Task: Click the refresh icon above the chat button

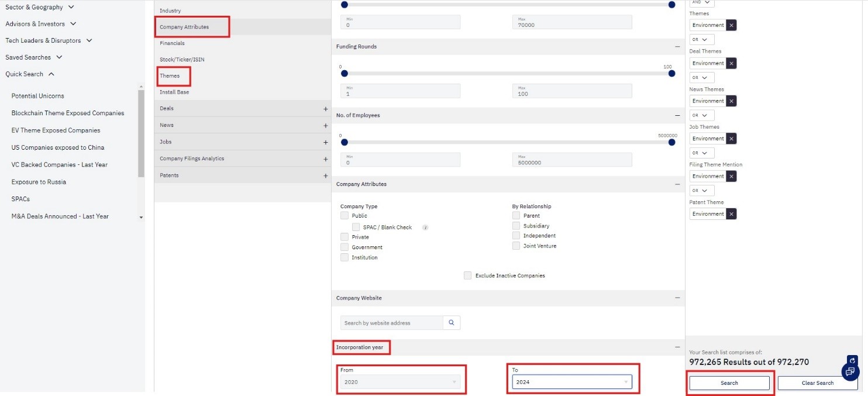Action: pos(852,360)
